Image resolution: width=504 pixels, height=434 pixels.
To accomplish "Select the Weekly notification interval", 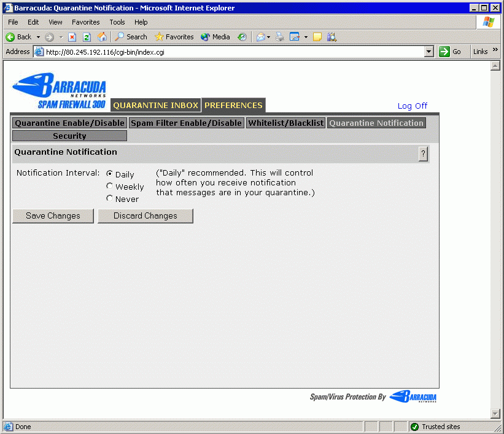I will click(x=110, y=186).
